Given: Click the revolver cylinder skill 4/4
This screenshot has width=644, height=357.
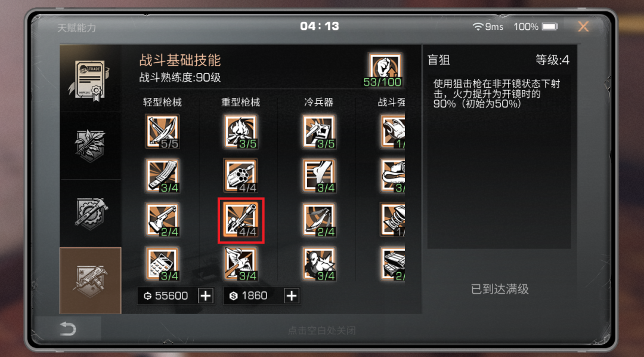Looking at the screenshot, I should 241,176.
